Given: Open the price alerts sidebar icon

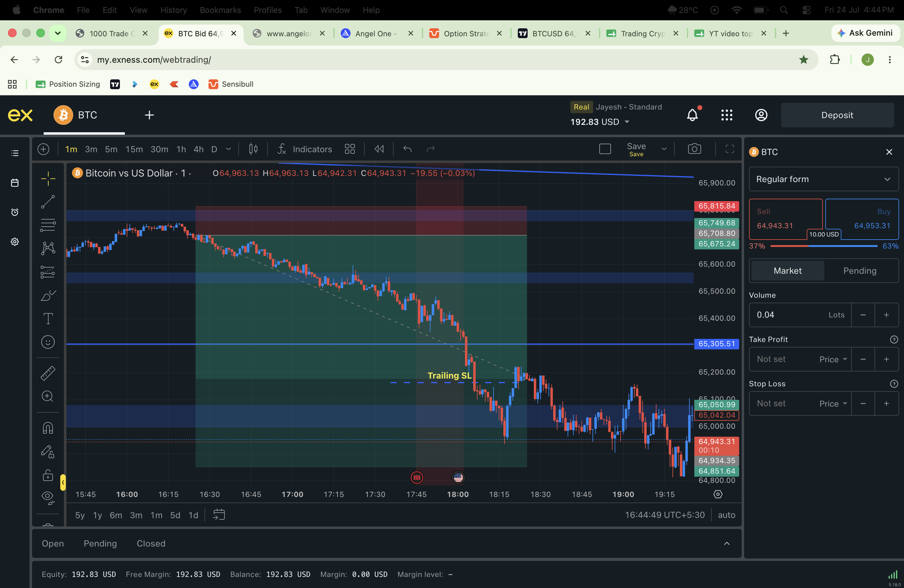Looking at the screenshot, I should 15,212.
